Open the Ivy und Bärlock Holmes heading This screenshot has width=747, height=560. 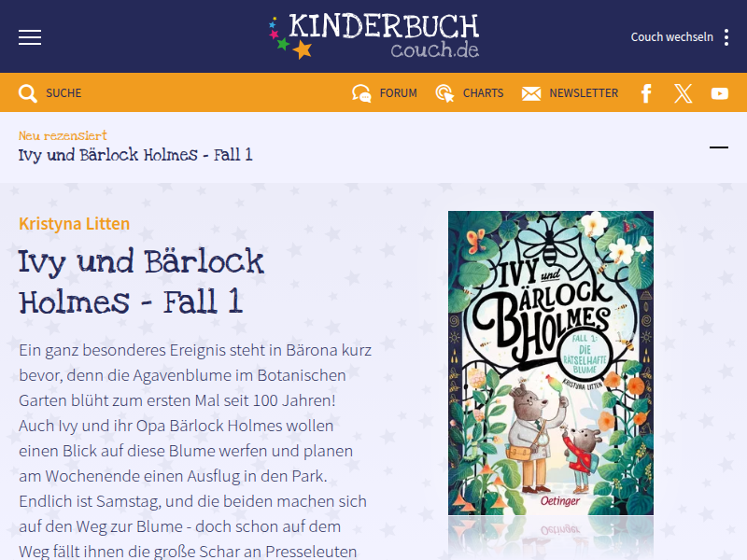coord(141,282)
